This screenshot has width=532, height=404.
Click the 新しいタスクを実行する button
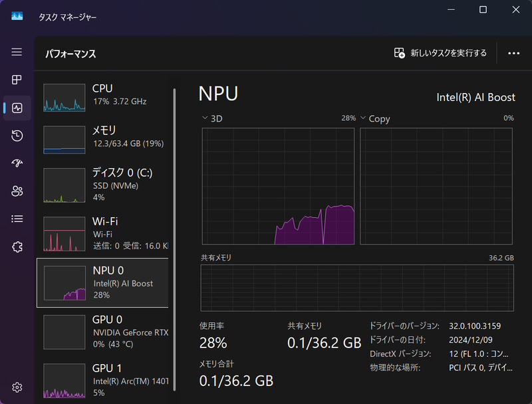(x=441, y=52)
